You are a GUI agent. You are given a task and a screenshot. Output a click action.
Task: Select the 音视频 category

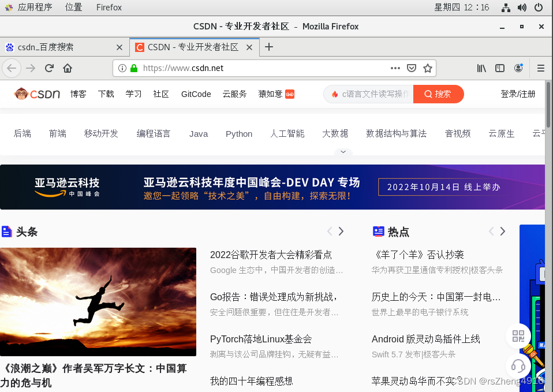458,134
